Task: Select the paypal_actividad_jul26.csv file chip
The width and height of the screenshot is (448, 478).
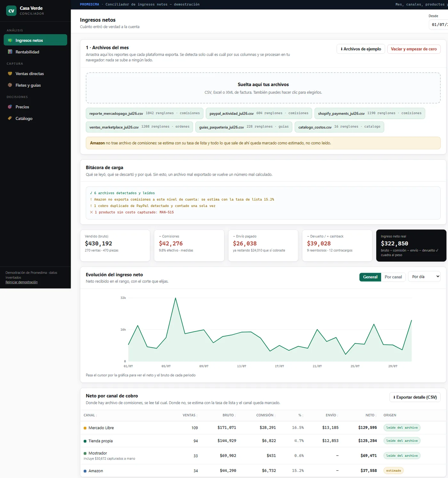Action: [x=259, y=113]
